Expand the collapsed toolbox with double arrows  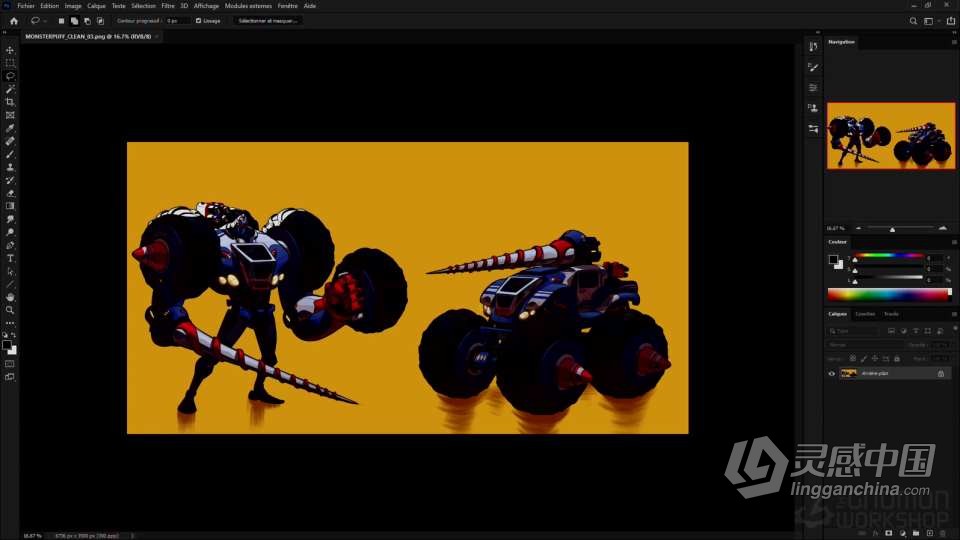click(x=4, y=32)
